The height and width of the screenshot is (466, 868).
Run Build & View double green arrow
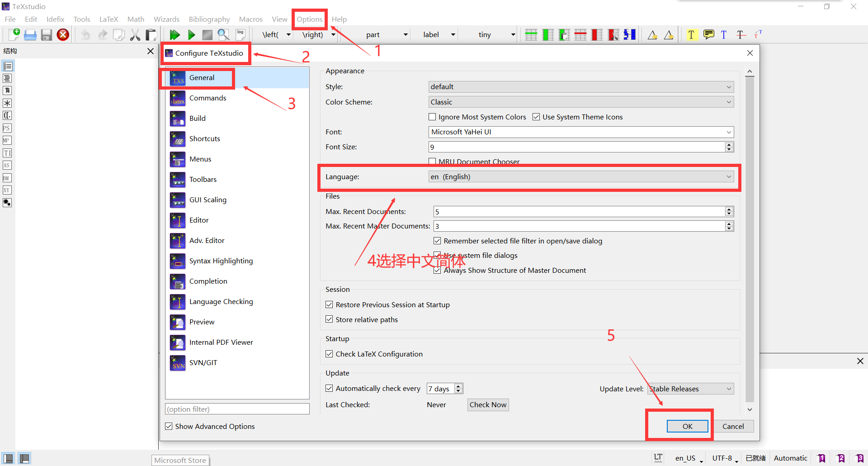pos(175,35)
